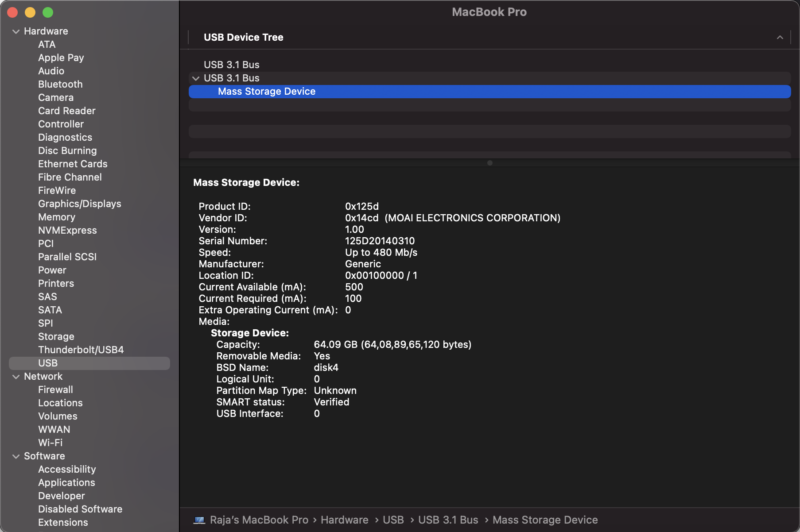The height and width of the screenshot is (532, 800).
Task: Show Volumes information
Action: click(58, 416)
